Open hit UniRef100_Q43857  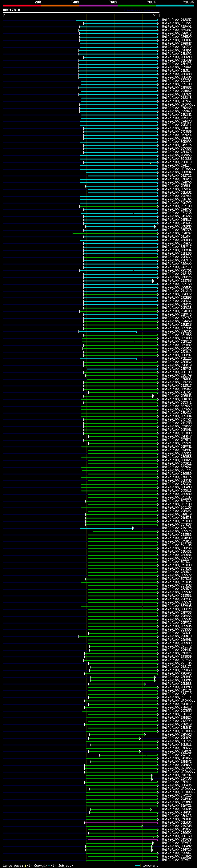tap(176, 20)
